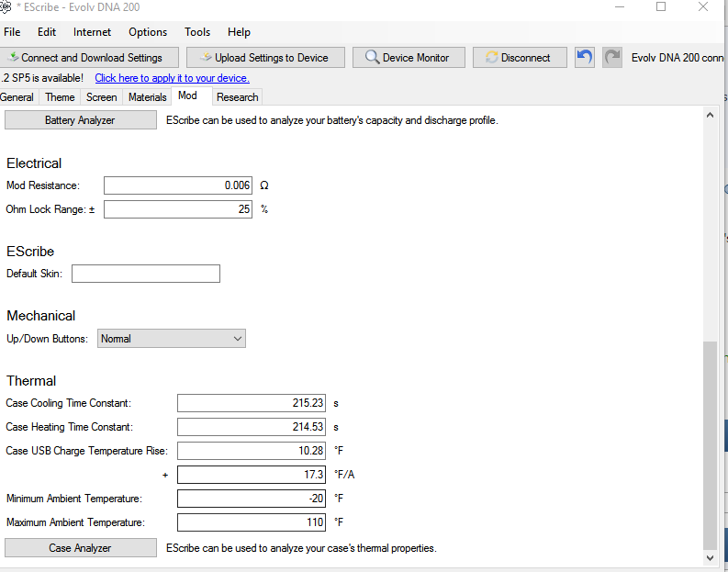Start the Case Analyzer
The height and width of the screenshot is (572, 728).
pos(80,548)
